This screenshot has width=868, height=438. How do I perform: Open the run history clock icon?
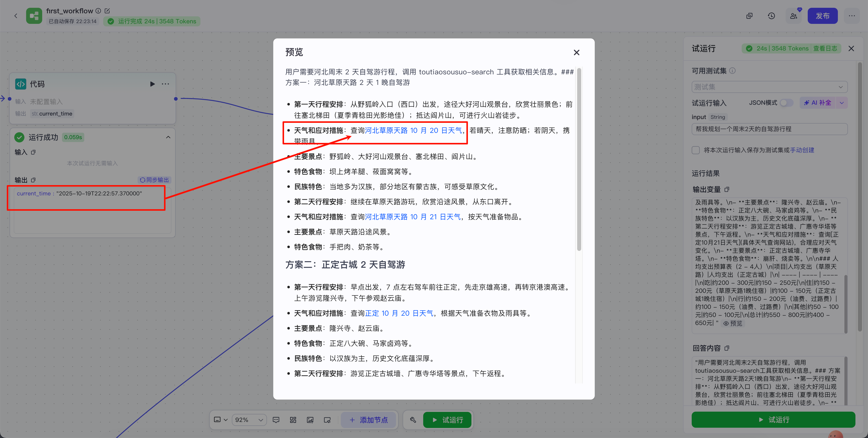click(x=771, y=16)
